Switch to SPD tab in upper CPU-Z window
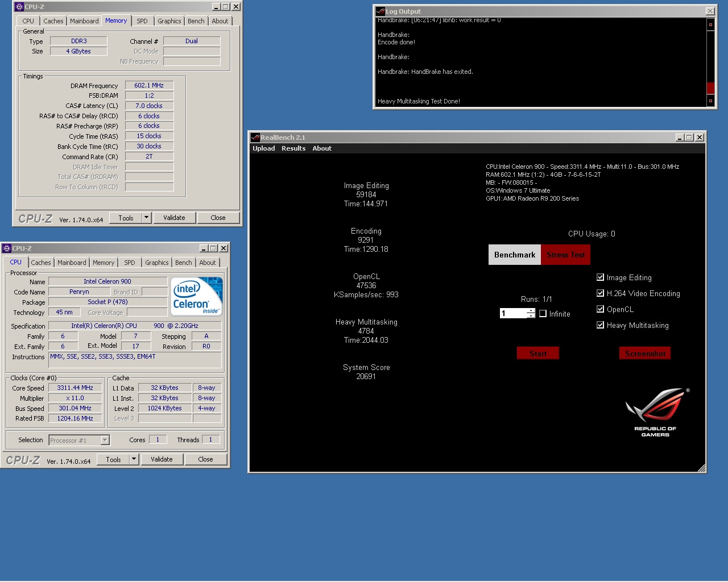This screenshot has height=582, width=728. click(x=142, y=21)
